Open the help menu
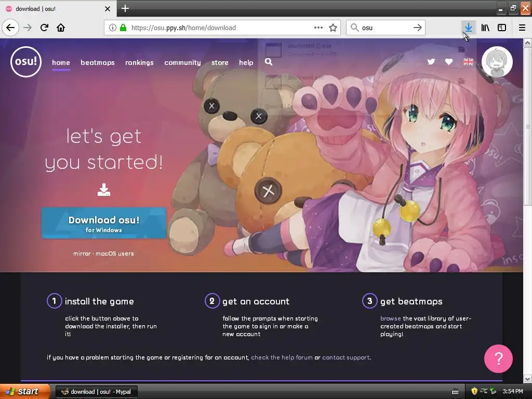This screenshot has height=399, width=532. click(246, 62)
